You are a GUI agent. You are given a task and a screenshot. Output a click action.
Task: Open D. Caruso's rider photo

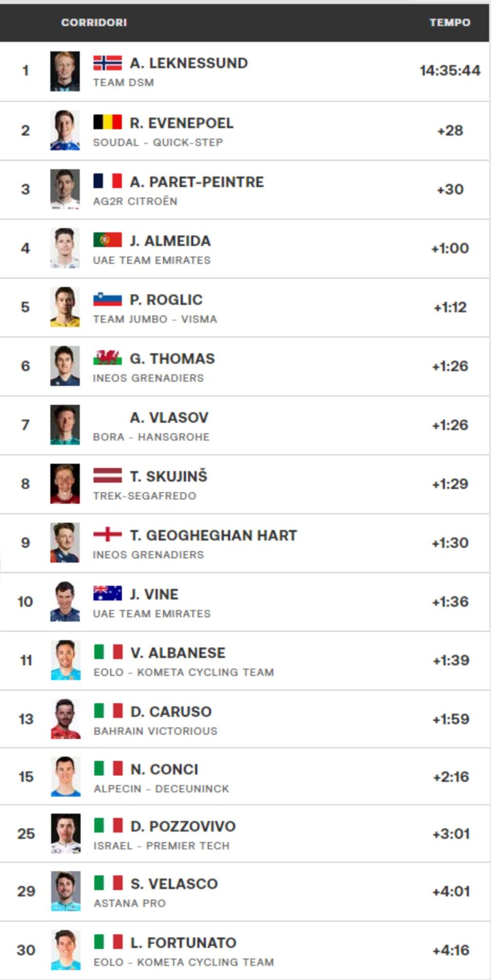[65, 719]
